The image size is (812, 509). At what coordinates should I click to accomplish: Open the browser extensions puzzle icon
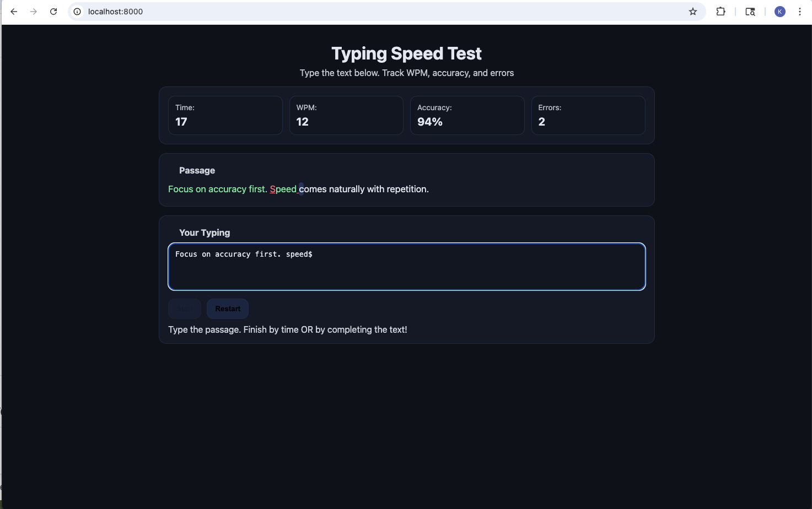[x=720, y=11]
